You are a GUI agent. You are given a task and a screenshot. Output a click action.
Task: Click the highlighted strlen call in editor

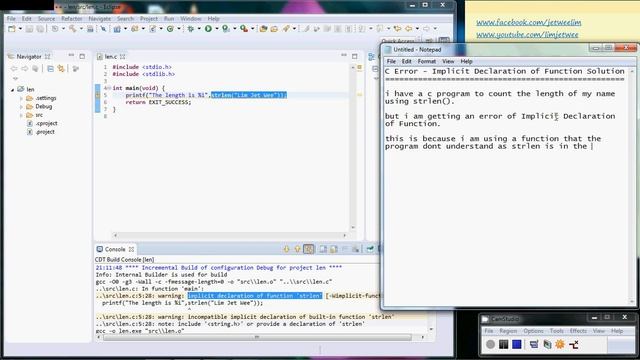(x=249, y=95)
